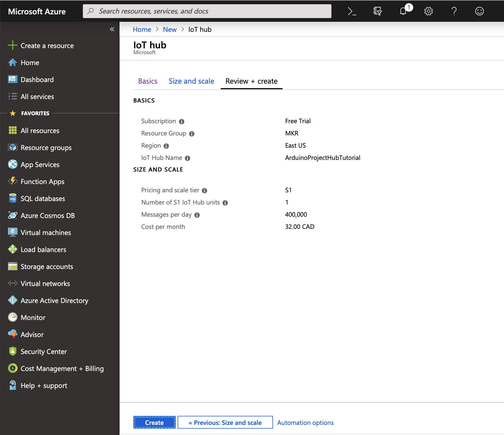Switch to the Size and scale tab
This screenshot has height=435, width=504.
(191, 81)
